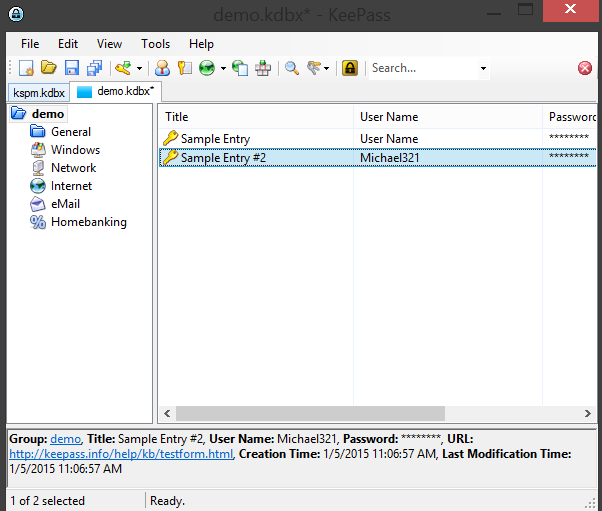
Task: Click the 'Ready.' status bar text
Action: click(167, 501)
